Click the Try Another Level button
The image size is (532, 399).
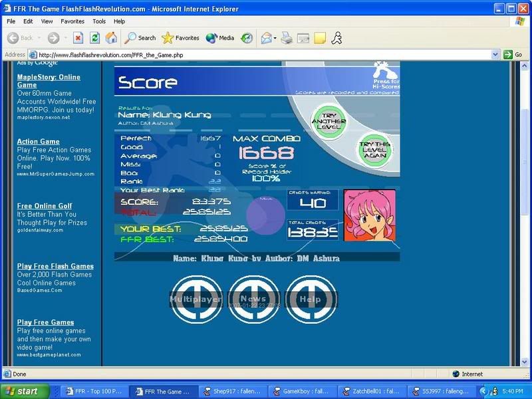click(x=329, y=122)
